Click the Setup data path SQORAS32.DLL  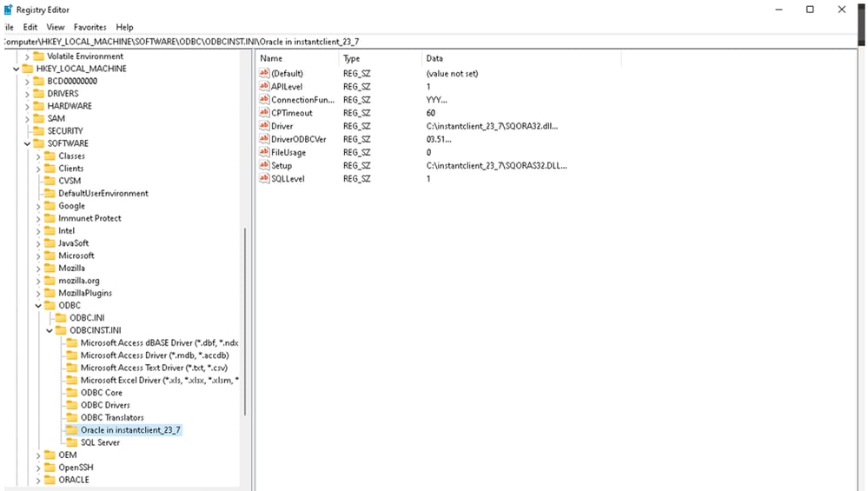click(x=496, y=165)
